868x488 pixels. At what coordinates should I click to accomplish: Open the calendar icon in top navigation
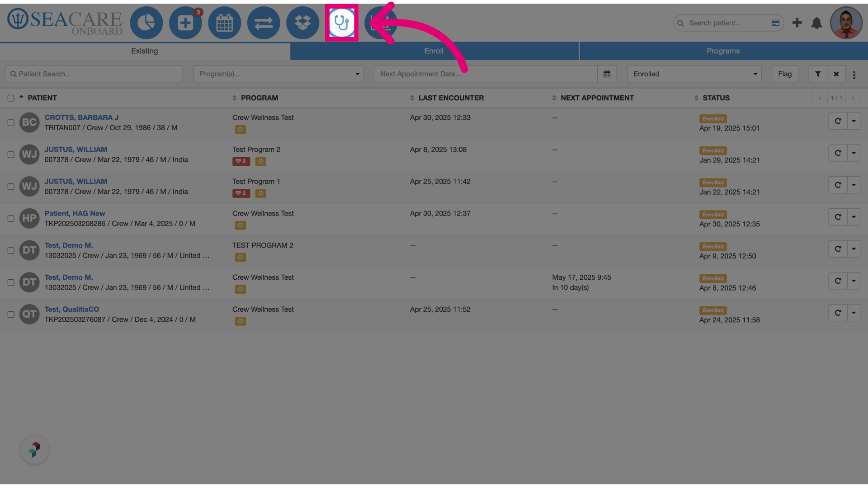click(225, 23)
